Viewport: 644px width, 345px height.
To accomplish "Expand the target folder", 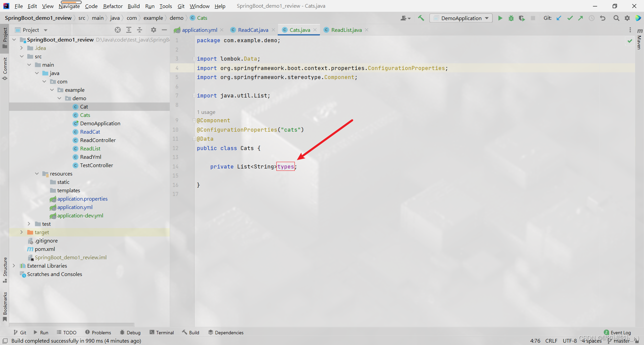I will 21,232.
